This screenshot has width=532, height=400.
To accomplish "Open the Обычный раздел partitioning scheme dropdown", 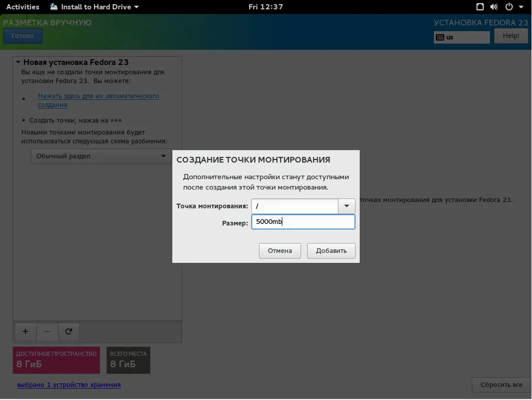I will pos(101,156).
